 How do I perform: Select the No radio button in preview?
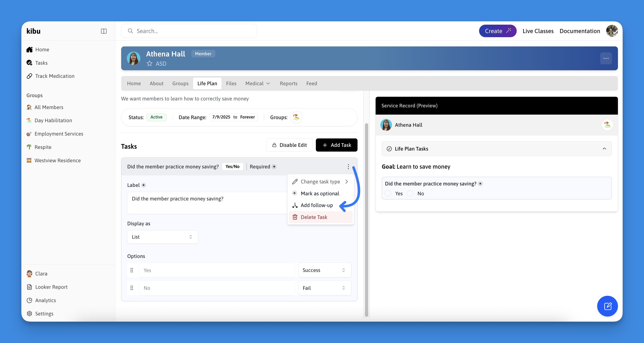(410, 193)
